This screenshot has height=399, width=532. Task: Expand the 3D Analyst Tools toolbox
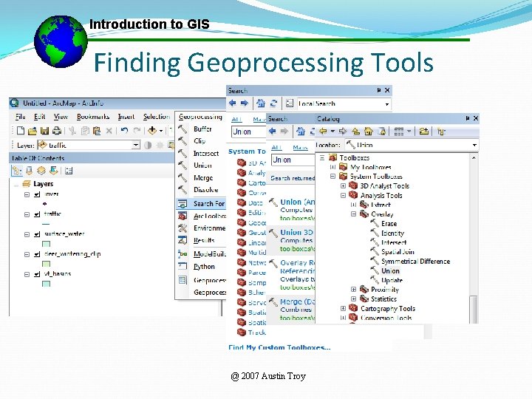tap(343, 186)
